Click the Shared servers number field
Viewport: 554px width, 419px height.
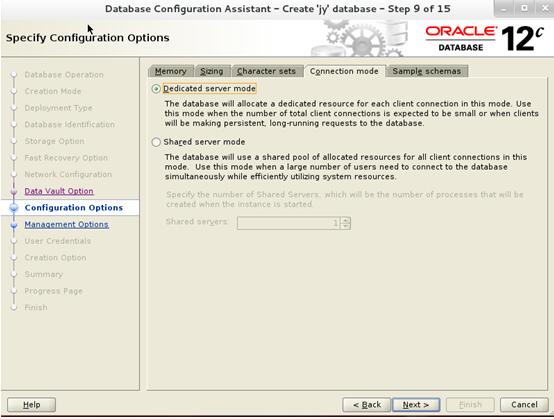tap(288, 223)
